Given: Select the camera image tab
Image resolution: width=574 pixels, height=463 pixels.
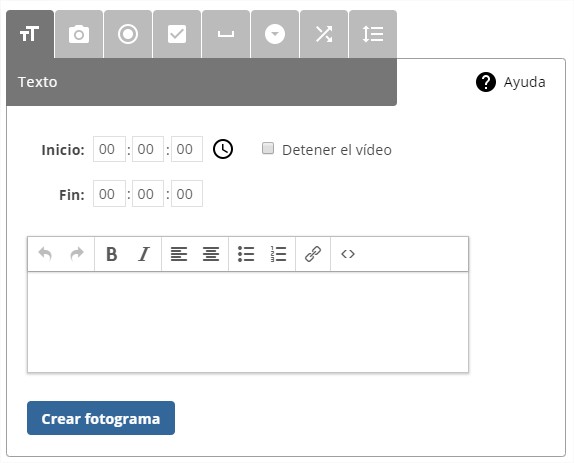Looking at the screenshot, I should 79,34.
